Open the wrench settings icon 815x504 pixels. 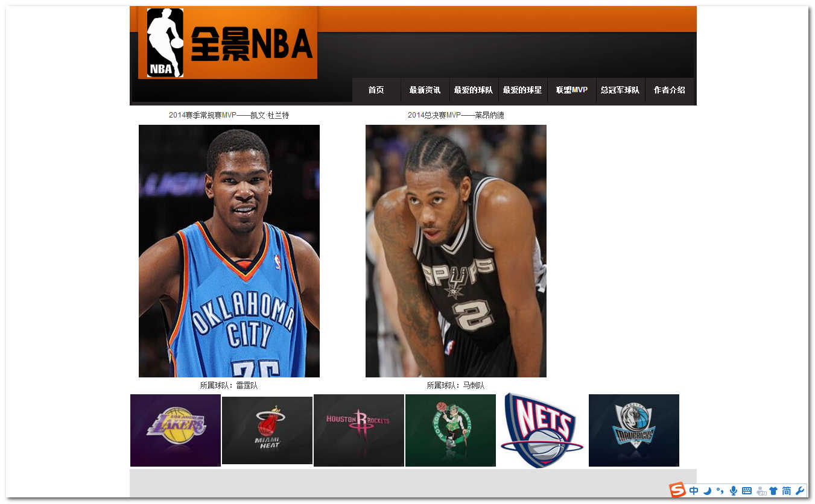pos(800,491)
